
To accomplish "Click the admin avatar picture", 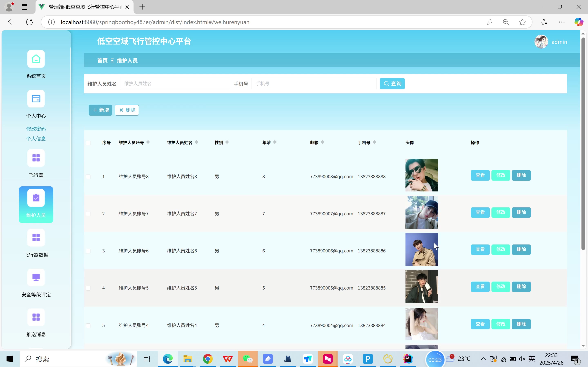I will pos(541,42).
